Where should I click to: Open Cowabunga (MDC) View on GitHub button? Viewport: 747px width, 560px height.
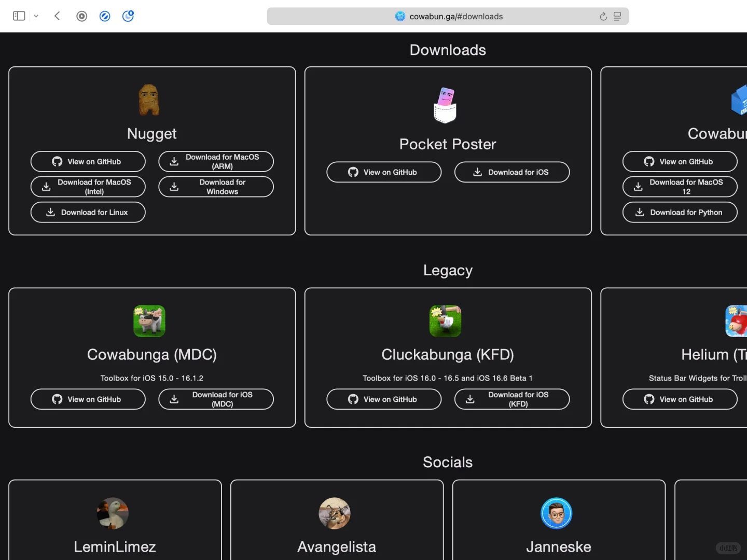(88, 399)
